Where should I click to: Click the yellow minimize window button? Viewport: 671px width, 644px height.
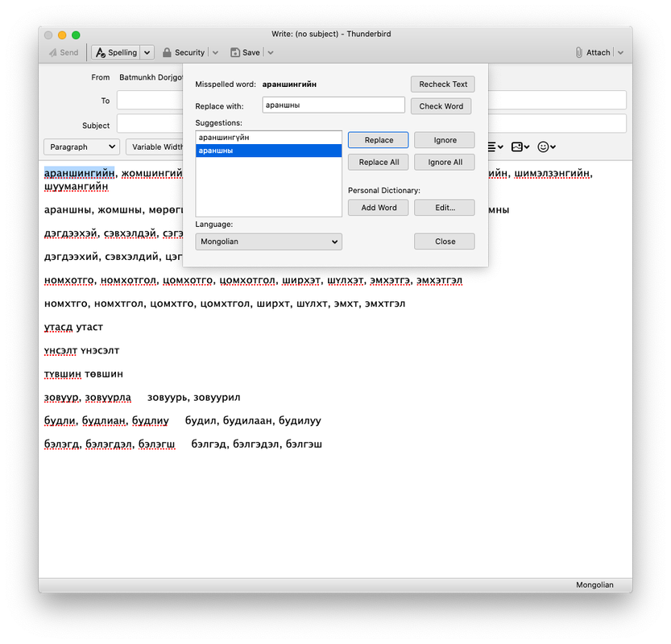click(x=62, y=35)
